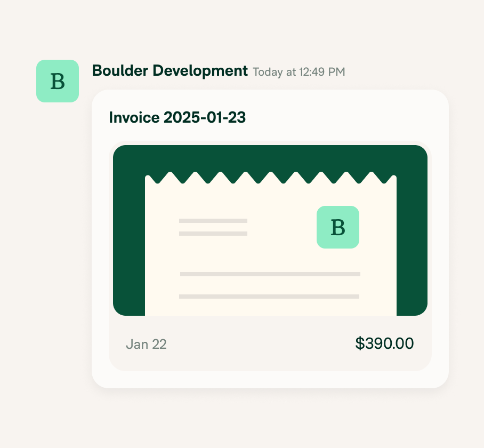Viewport: 484px width, 448px height.
Task: Click the dark green band above the receipt
Action: [270, 158]
